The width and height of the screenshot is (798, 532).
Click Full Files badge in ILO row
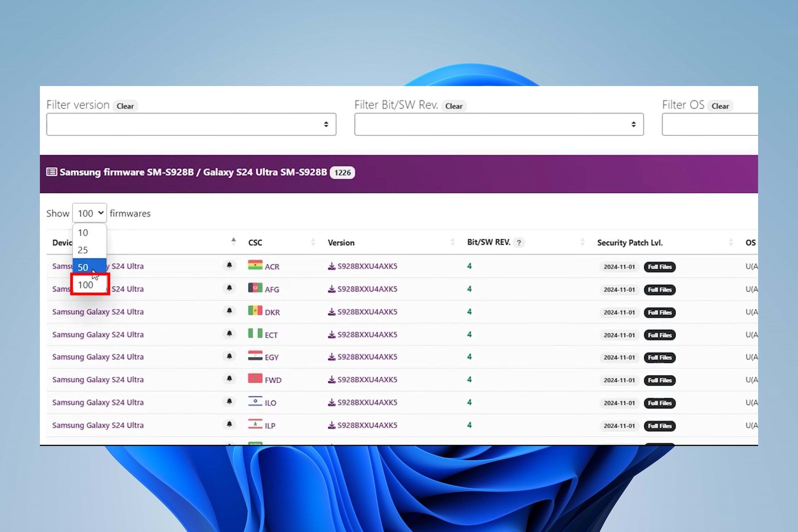tap(660, 403)
